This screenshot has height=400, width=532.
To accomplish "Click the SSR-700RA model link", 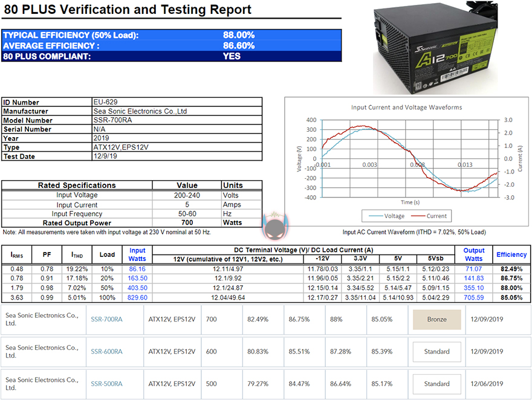I will (x=106, y=319).
